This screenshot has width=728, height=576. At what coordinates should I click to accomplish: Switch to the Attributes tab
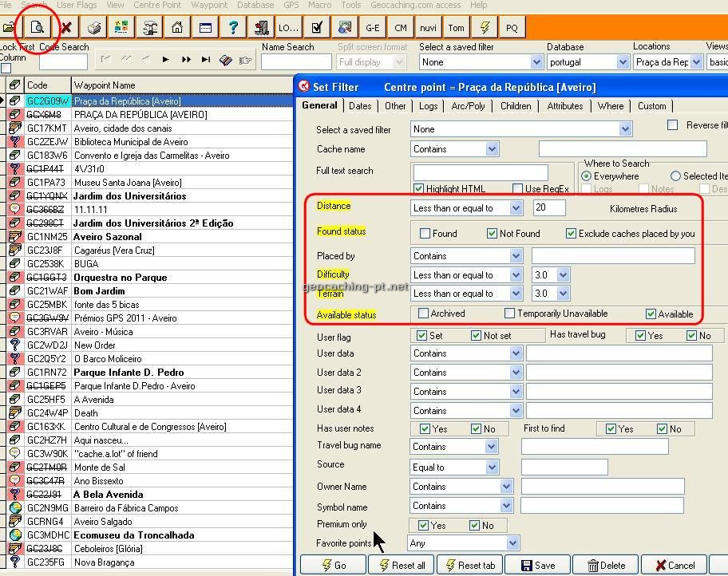[x=564, y=106]
